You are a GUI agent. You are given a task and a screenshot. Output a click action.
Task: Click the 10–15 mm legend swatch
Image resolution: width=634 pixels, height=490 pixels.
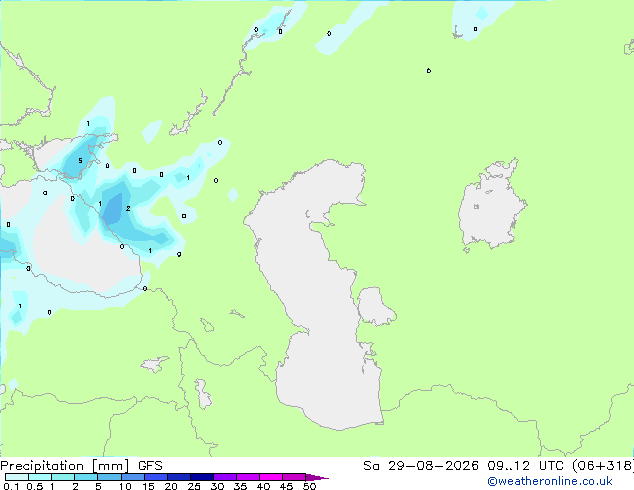coord(133,477)
